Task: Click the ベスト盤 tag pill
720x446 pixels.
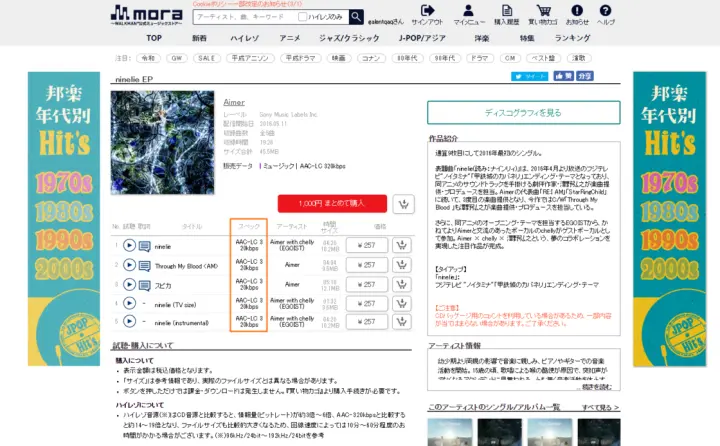Action: pyautogui.click(x=543, y=58)
